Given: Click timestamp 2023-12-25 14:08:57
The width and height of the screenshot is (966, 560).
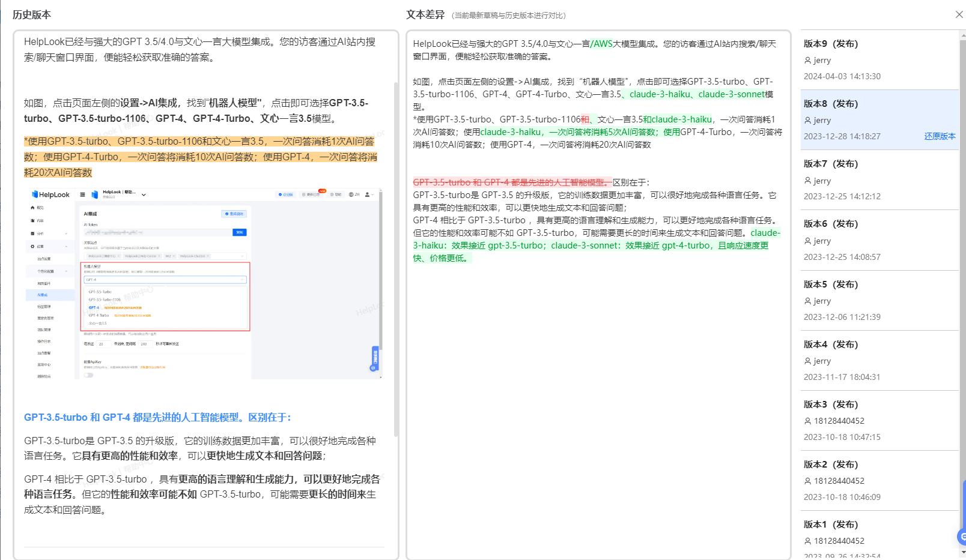Looking at the screenshot, I should 842,257.
